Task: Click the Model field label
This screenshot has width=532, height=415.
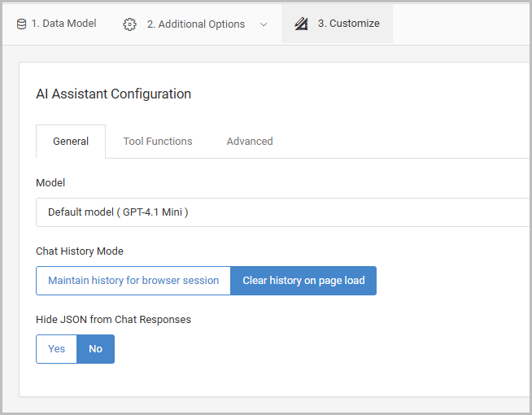Action: pos(50,183)
